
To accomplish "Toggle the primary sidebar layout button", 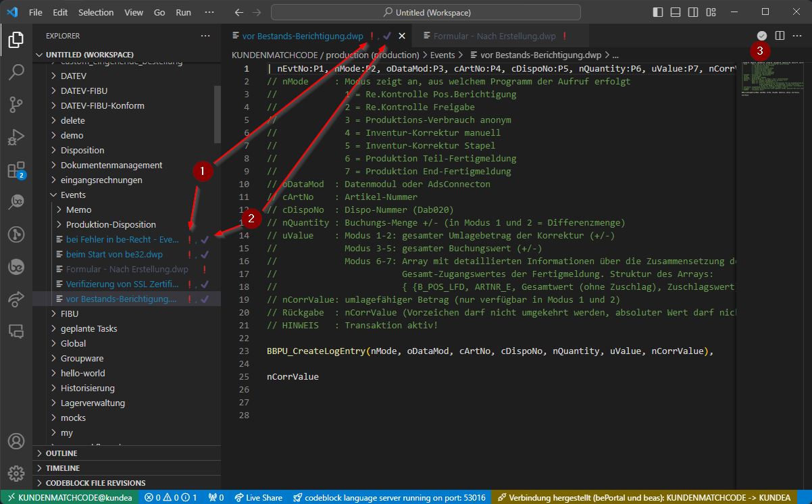I will point(659,12).
